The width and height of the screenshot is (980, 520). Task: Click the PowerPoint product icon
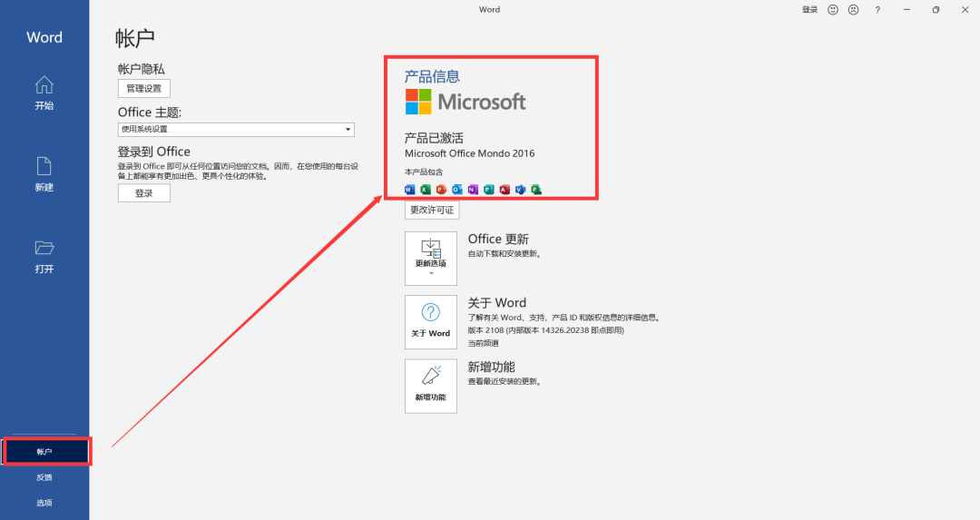coord(441,190)
